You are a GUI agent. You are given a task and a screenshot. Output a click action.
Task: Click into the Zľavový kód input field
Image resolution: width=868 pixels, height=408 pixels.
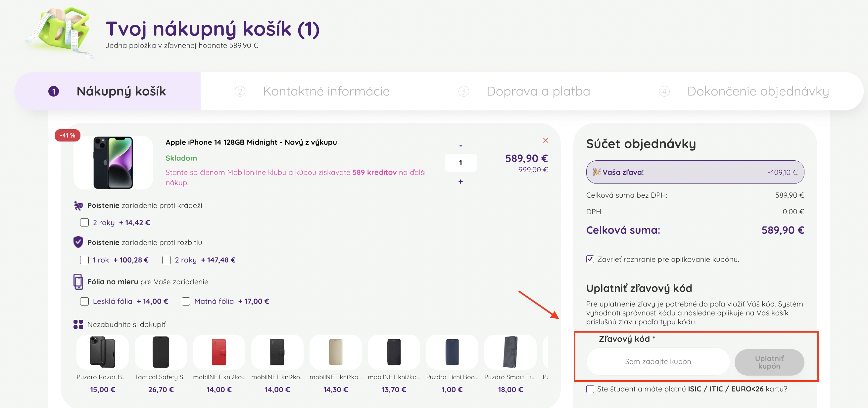pyautogui.click(x=657, y=361)
